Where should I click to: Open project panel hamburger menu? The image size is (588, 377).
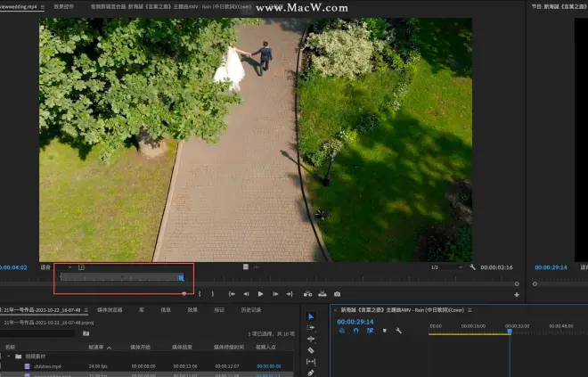(x=86, y=310)
